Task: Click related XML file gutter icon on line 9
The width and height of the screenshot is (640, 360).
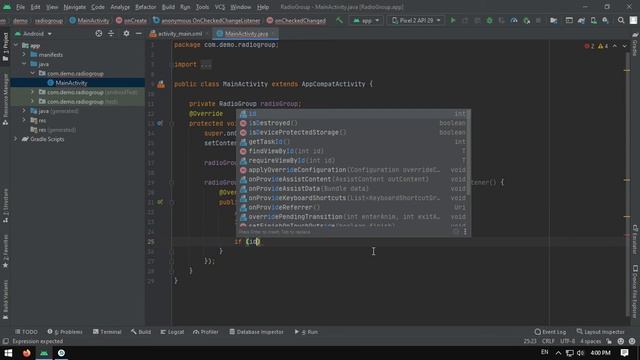Action: 161,84
